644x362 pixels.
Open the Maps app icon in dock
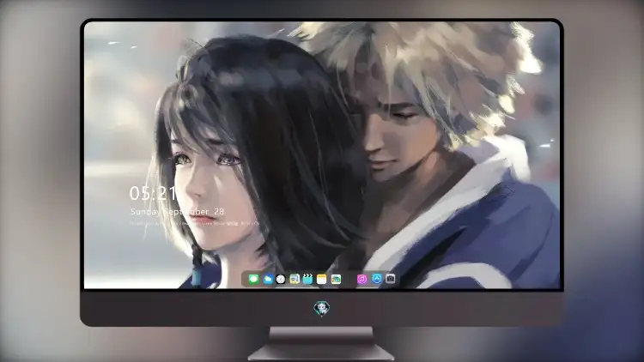coord(295,280)
